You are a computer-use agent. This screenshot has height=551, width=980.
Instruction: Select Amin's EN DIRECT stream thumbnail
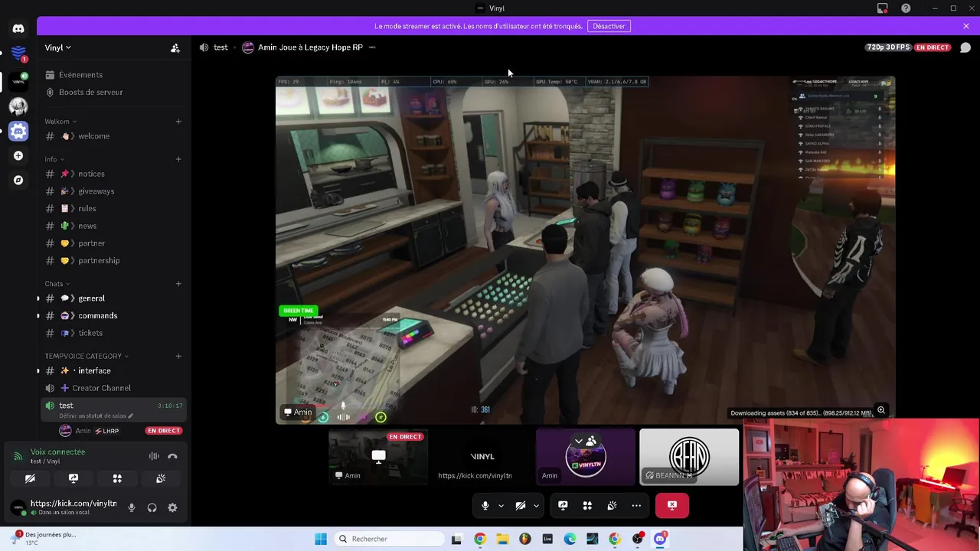click(x=378, y=457)
